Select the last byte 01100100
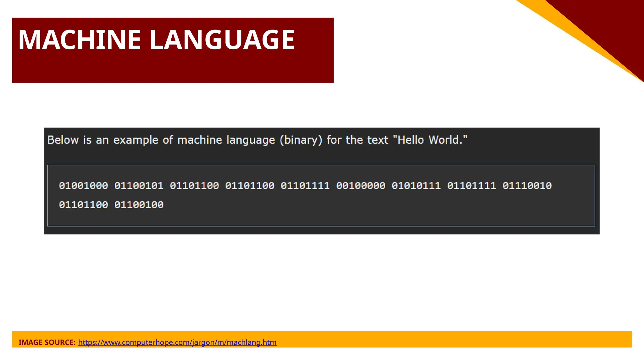Image resolution: width=644 pixels, height=362 pixels. point(139,205)
